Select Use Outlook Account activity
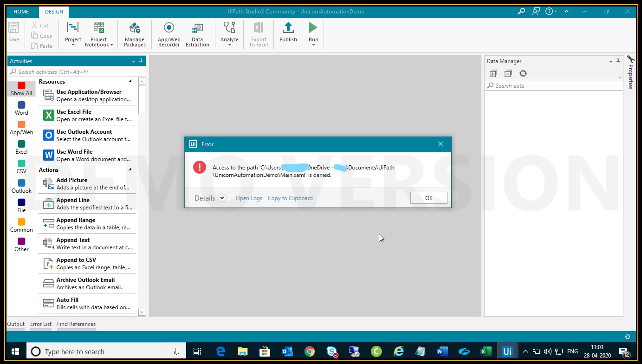 click(87, 135)
